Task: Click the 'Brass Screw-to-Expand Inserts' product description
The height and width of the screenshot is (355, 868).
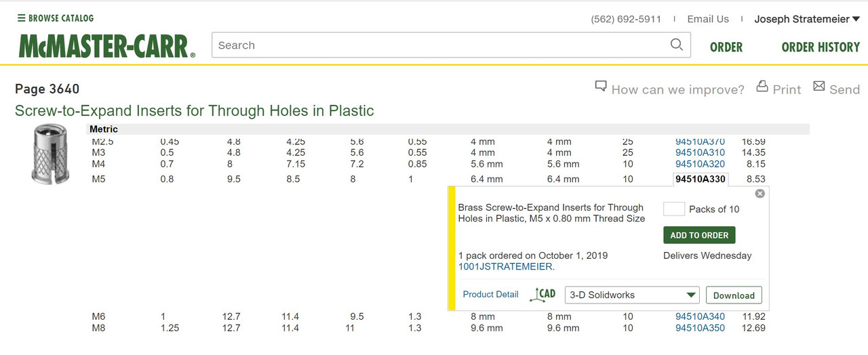Action: tap(551, 213)
